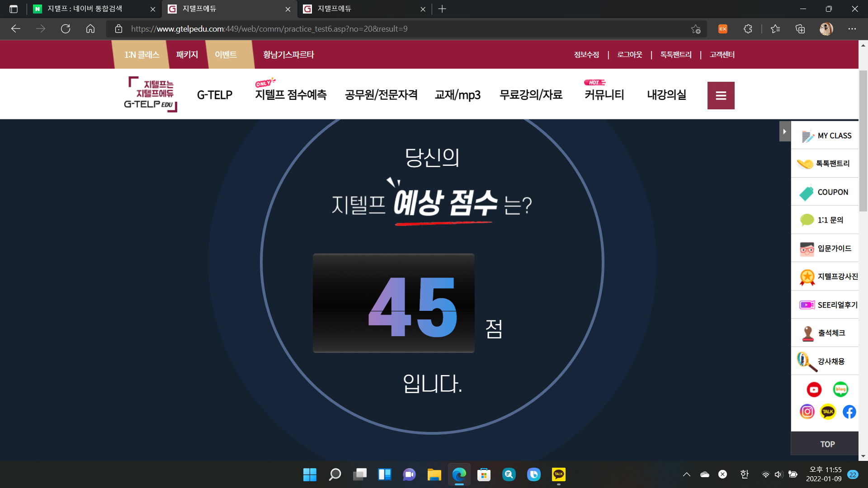The image size is (868, 488).
Task: Open taskbar search
Action: 335,474
